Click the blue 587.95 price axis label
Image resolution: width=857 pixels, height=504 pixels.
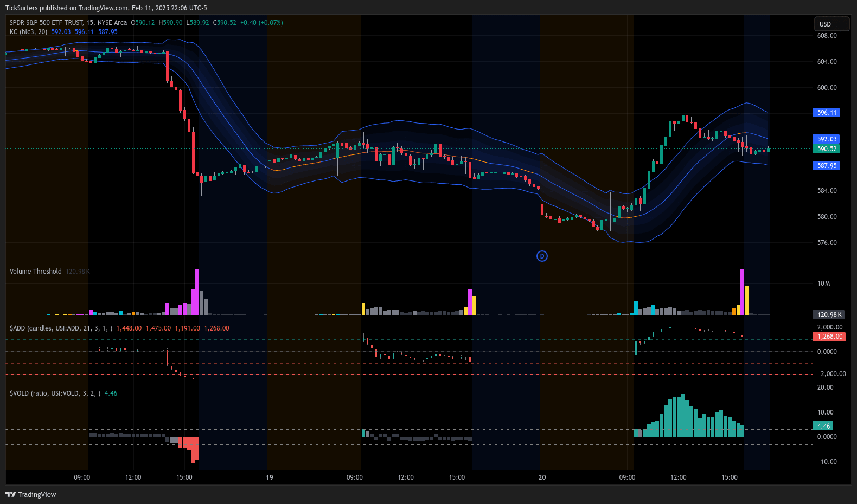[x=827, y=166]
